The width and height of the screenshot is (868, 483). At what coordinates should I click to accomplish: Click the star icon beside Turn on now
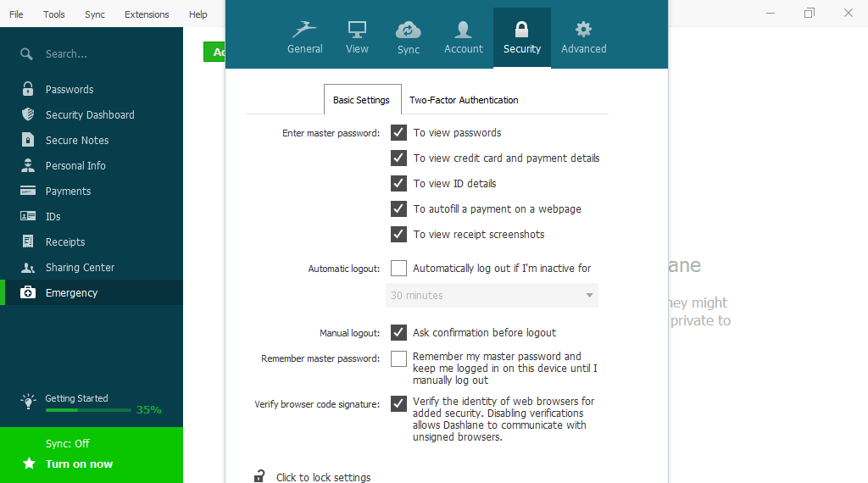click(x=29, y=463)
